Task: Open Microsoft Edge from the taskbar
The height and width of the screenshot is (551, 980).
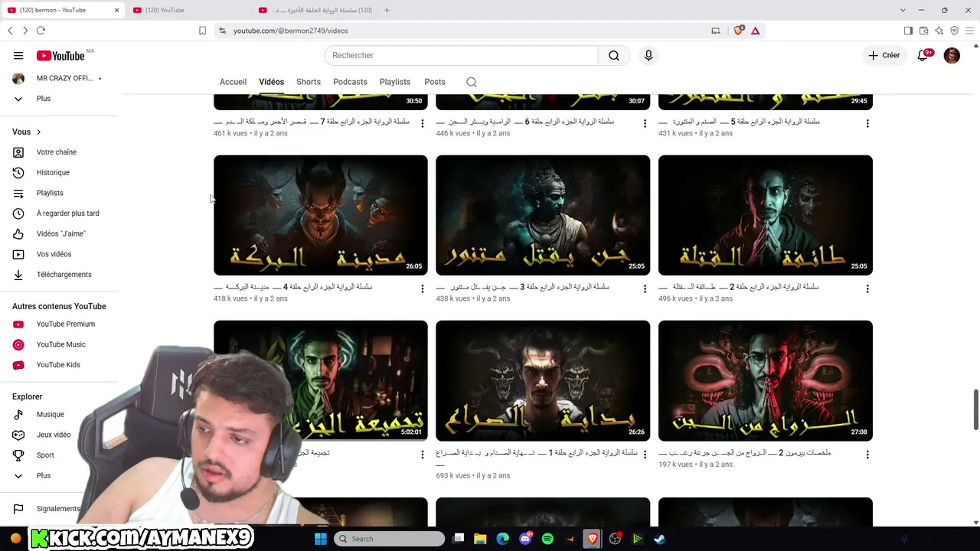Action: tap(502, 539)
